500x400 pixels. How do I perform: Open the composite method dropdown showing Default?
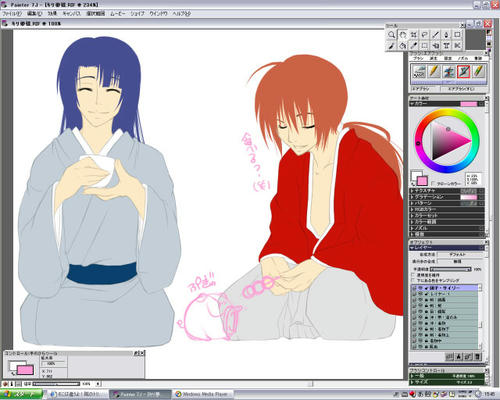pyautogui.click(x=460, y=254)
